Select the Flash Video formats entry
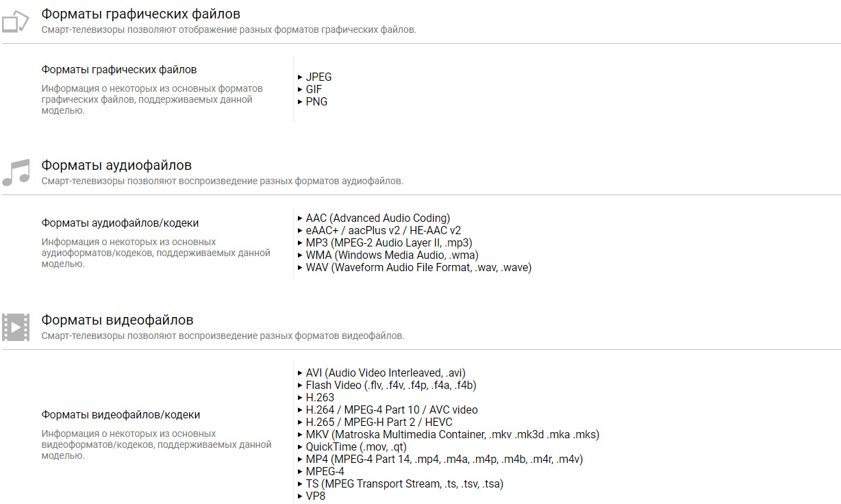Screen dimensions: 841x504 pos(391,386)
